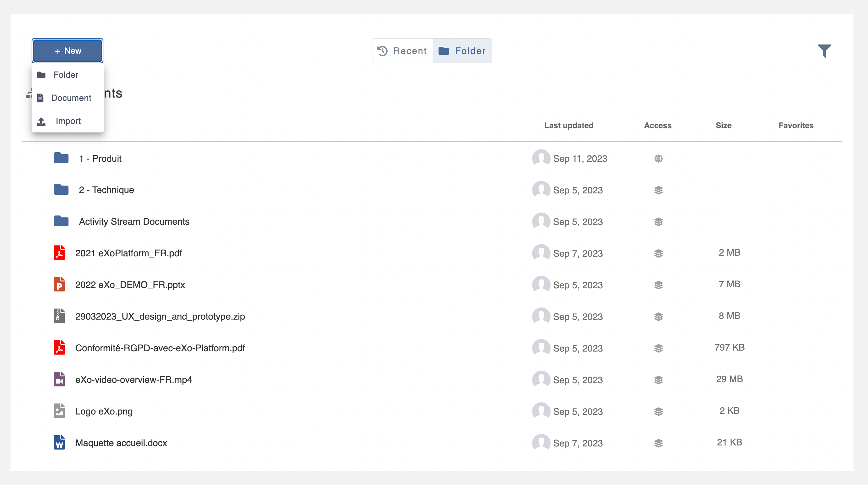Image resolution: width=868 pixels, height=485 pixels.
Task: Choose Folder in the New menu
Action: (66, 75)
